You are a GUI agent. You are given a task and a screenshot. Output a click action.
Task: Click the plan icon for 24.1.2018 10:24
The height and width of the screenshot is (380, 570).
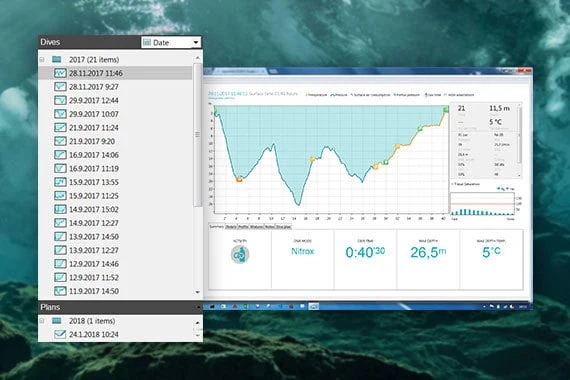pos(60,334)
